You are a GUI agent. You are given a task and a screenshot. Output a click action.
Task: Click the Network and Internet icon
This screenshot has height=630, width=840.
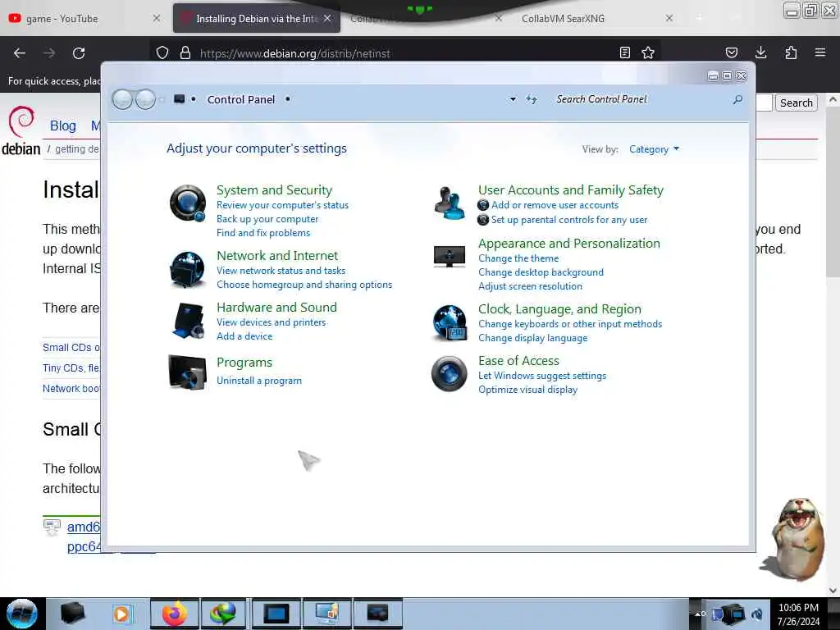[x=188, y=269]
